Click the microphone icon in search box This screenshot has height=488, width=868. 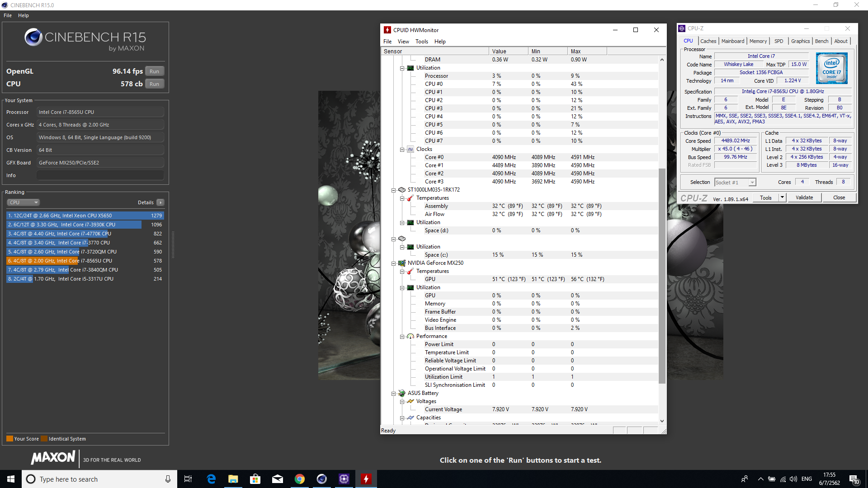(x=168, y=479)
